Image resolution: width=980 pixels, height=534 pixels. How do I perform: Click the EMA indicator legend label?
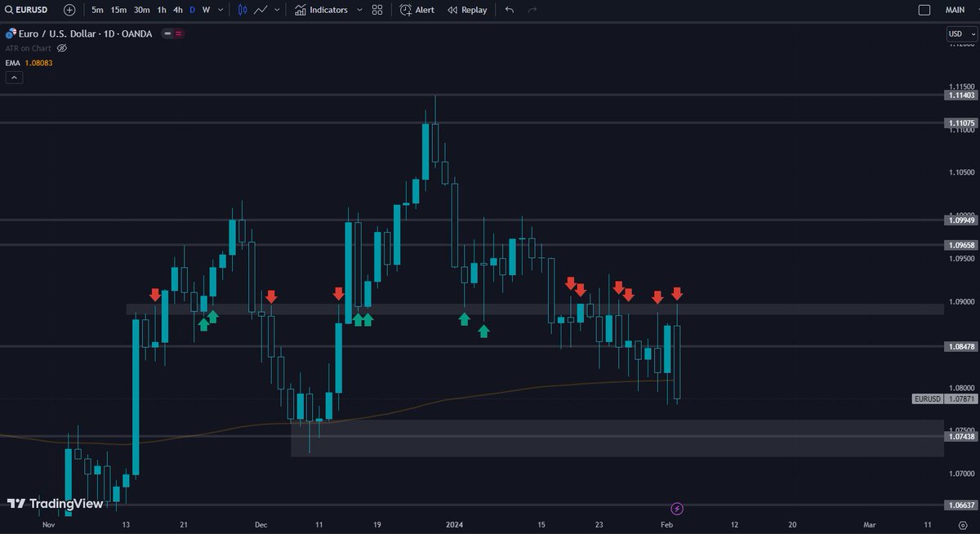12,63
